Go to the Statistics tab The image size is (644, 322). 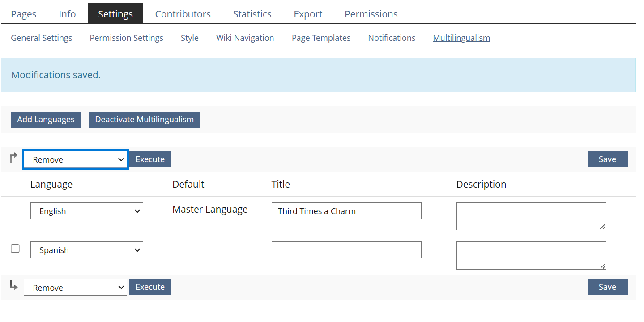[x=252, y=14]
